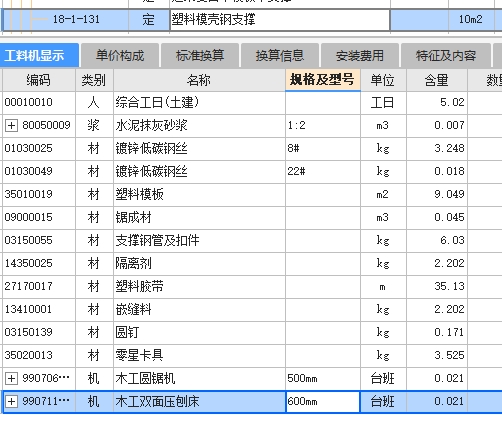This screenshot has width=502, height=435.
Task: Select code 14350025 cell
Action: 39,264
